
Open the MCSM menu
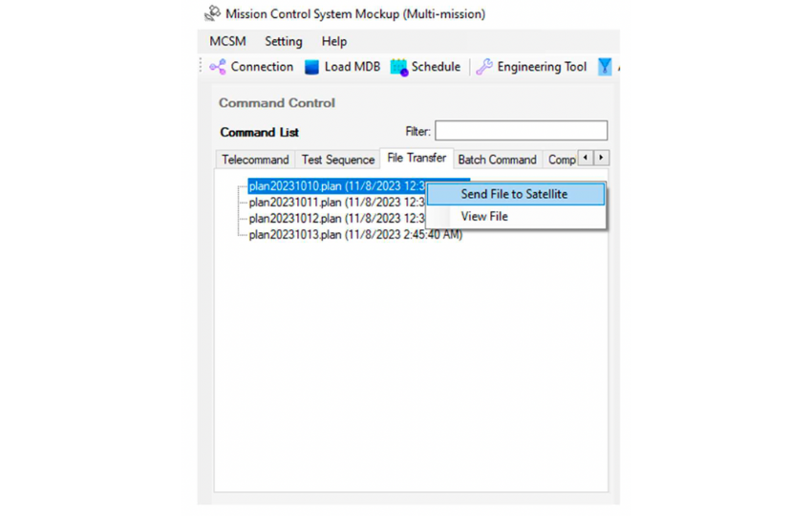(225, 41)
